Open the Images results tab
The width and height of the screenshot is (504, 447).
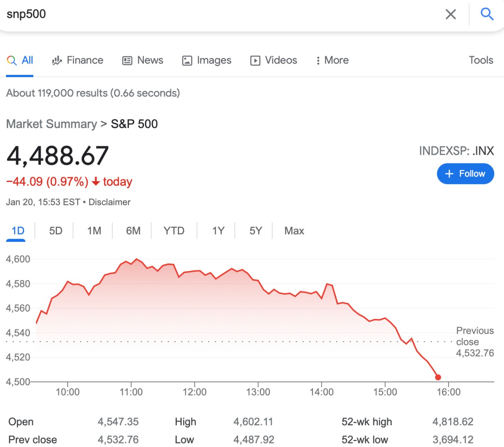click(x=207, y=60)
